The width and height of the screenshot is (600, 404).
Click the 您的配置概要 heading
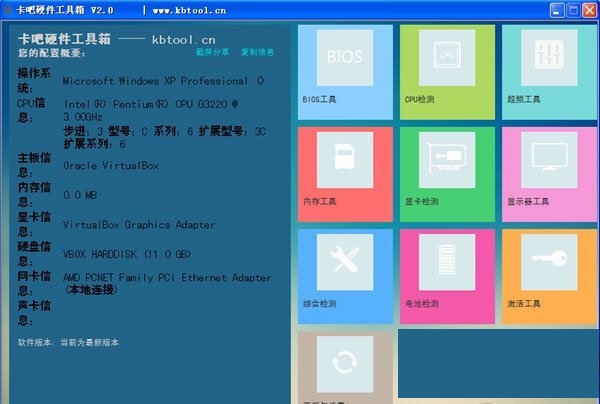(x=51, y=53)
